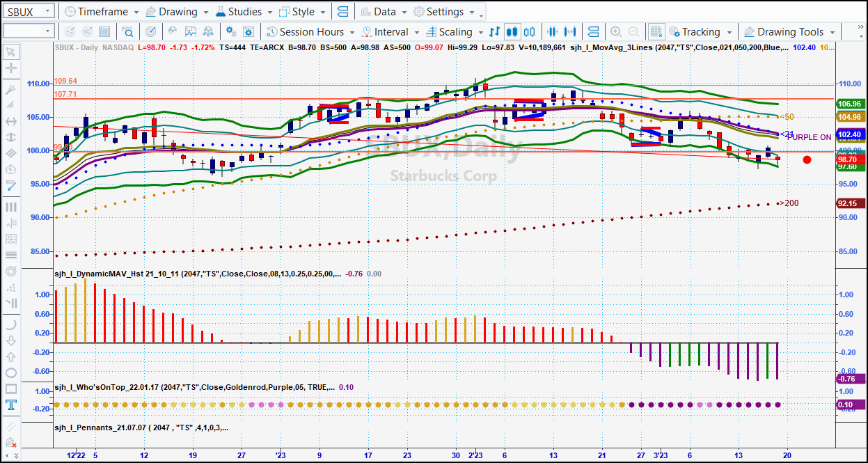
Task: Activate the crosshair plus cursor tool
Action: [x=11, y=68]
